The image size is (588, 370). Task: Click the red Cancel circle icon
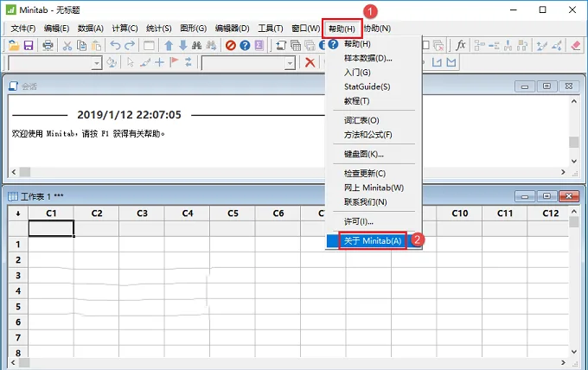231,46
